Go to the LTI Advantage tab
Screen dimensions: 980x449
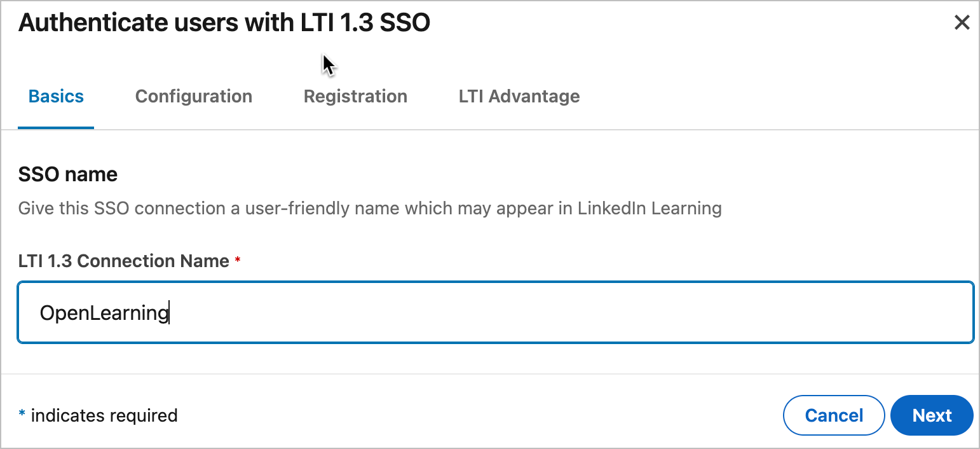(x=519, y=96)
